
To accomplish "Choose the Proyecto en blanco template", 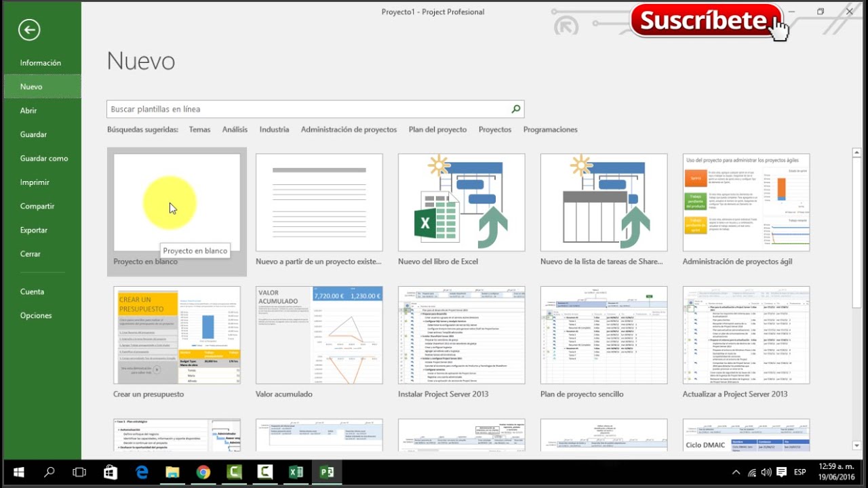I will [x=177, y=211].
